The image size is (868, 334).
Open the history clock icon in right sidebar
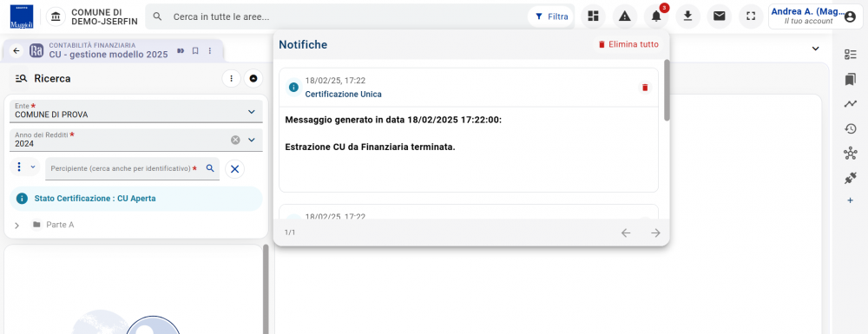851,129
